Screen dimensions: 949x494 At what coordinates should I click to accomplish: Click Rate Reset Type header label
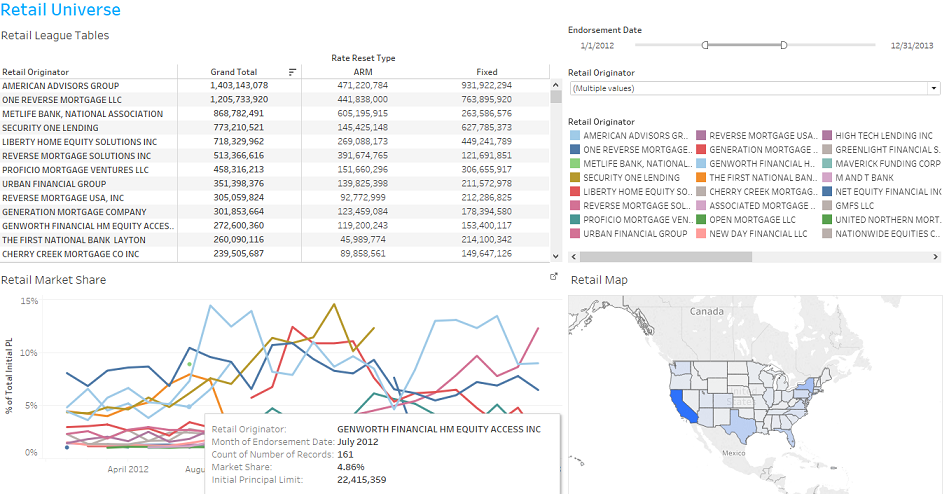[x=363, y=58]
